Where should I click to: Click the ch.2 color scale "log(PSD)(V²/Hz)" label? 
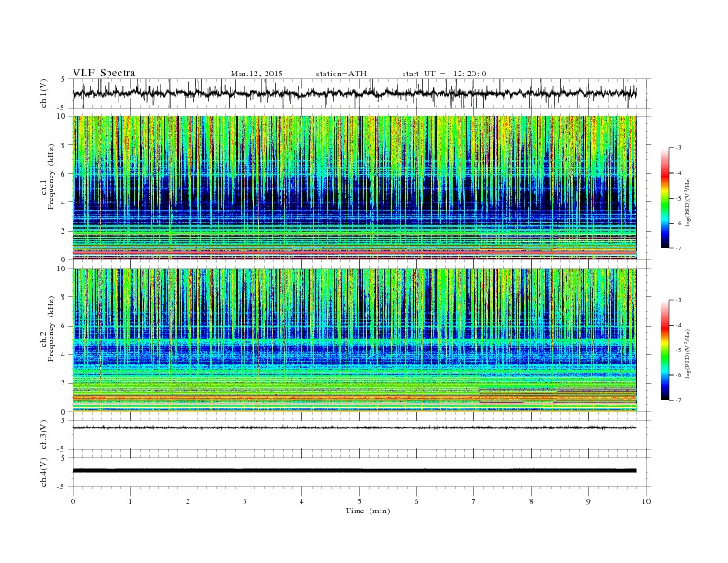click(x=688, y=353)
